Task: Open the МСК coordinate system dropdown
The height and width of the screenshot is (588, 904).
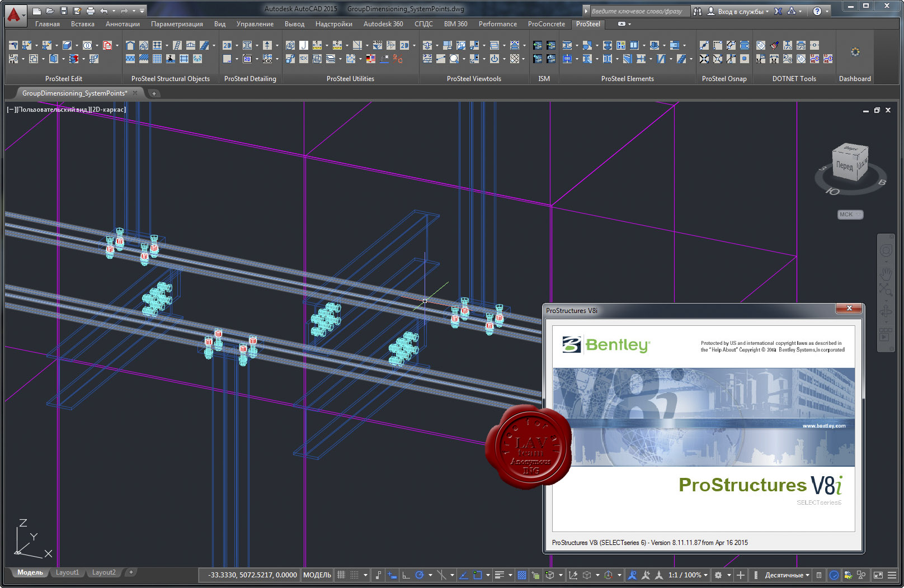Action: click(850, 215)
